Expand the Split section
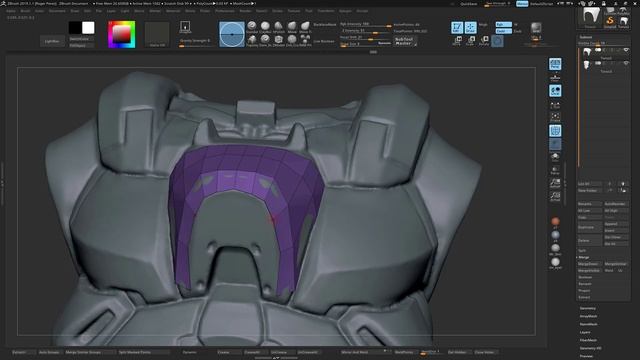 582,251
